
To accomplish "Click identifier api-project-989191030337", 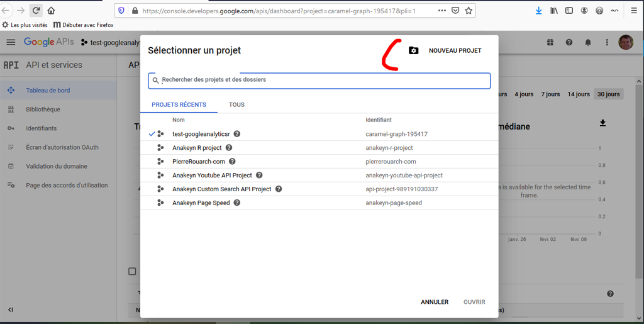I will [402, 189].
